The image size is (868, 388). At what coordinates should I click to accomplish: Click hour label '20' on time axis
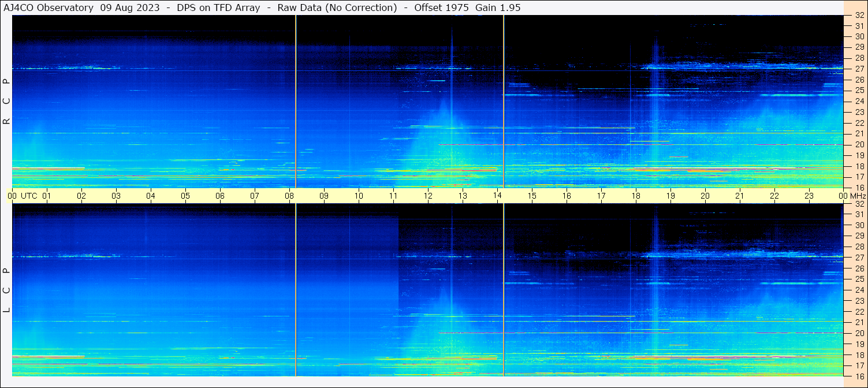705,196
